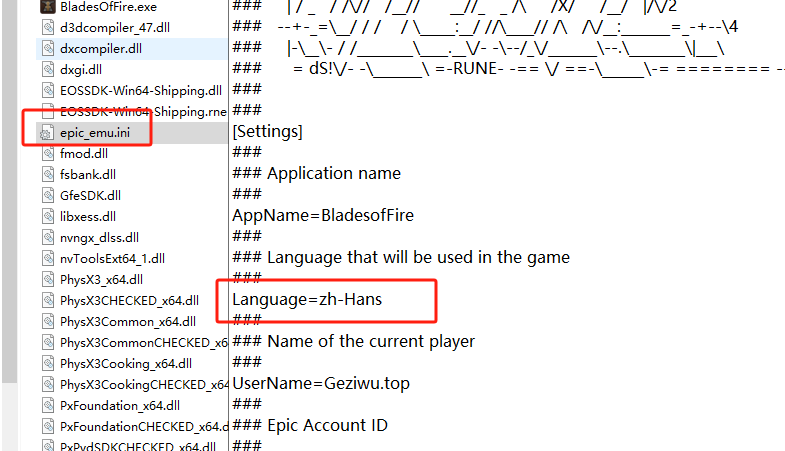785x451 pixels.
Task: Select the PhysX3CHECKED_x64.dll file
Action: (129, 301)
